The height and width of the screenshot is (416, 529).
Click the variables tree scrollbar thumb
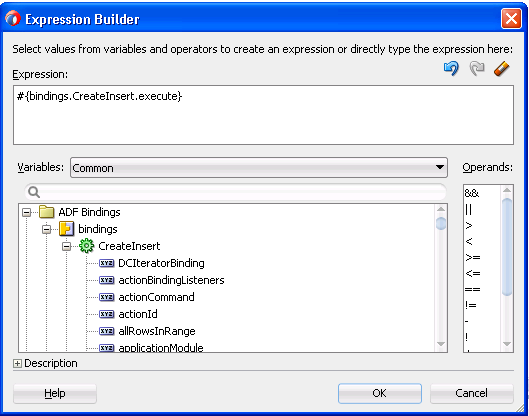(441, 223)
